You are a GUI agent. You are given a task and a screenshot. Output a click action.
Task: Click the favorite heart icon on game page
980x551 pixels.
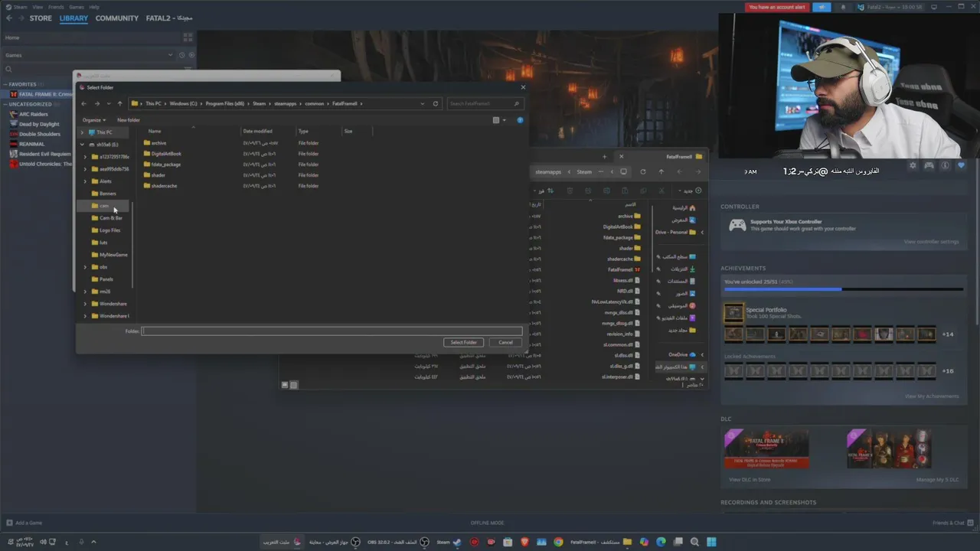tap(961, 165)
